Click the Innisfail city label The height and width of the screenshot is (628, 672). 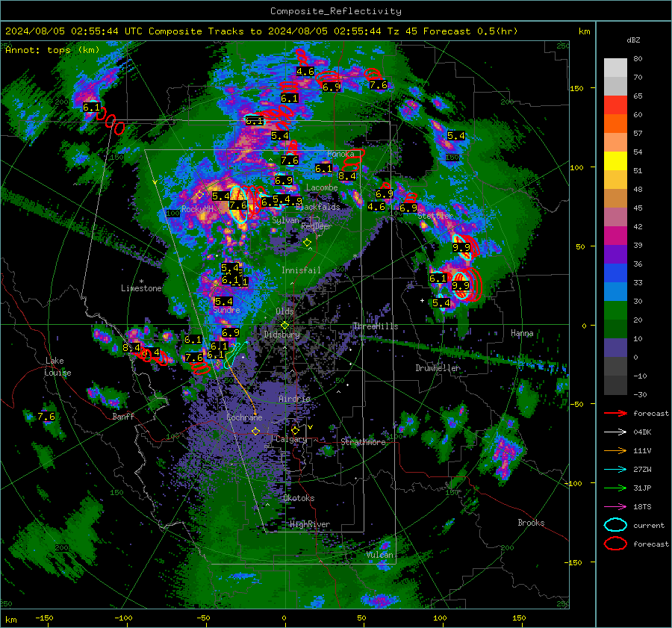[301, 270]
